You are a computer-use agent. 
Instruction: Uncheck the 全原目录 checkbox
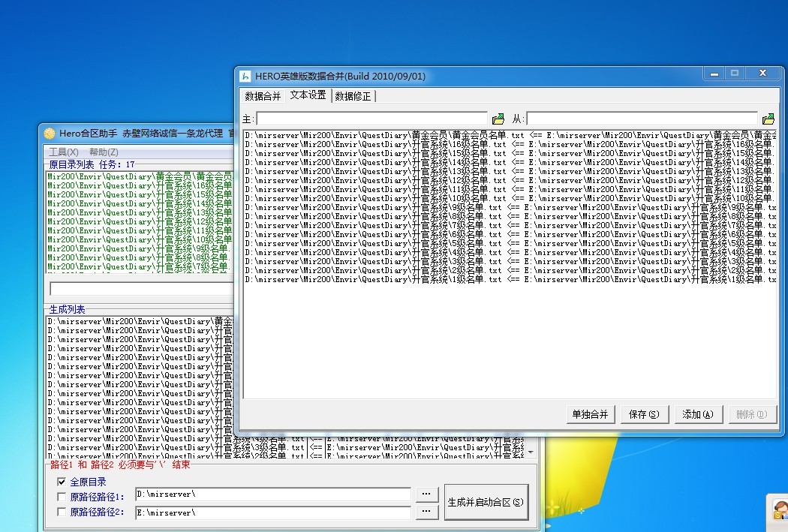click(62, 482)
